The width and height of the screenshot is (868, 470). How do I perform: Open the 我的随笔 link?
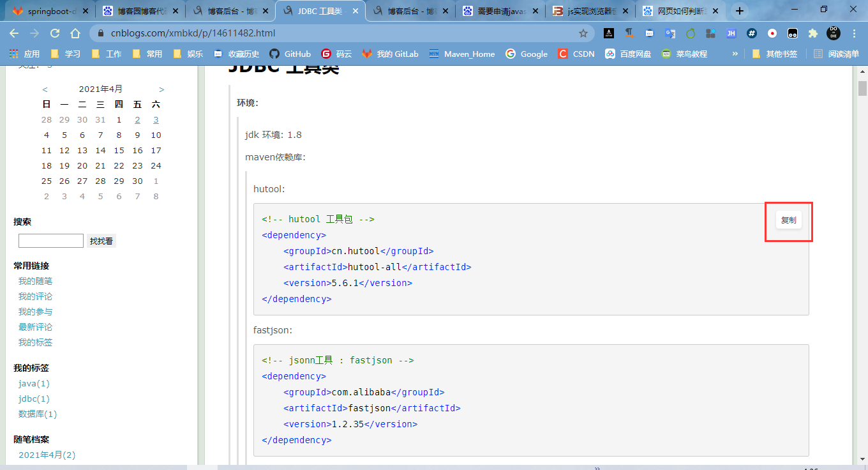35,281
